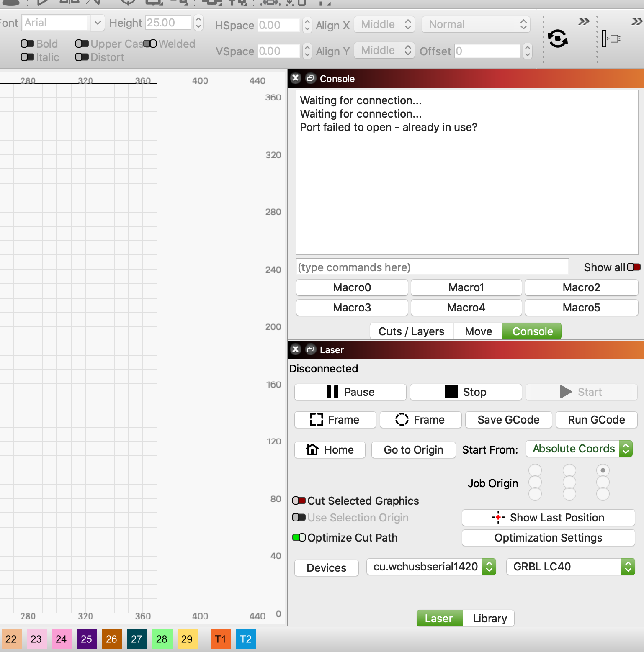Click the Pause button in Laser panel

[350, 392]
